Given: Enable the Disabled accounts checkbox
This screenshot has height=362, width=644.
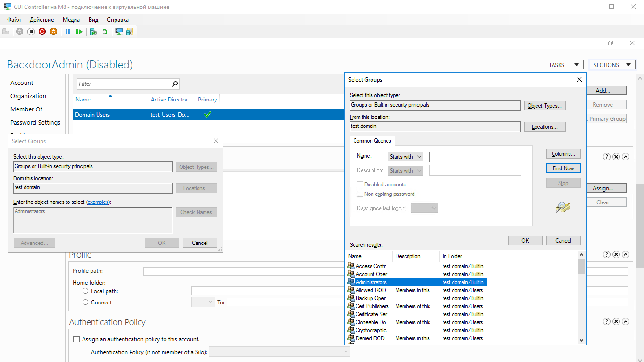Looking at the screenshot, I should click(x=360, y=185).
